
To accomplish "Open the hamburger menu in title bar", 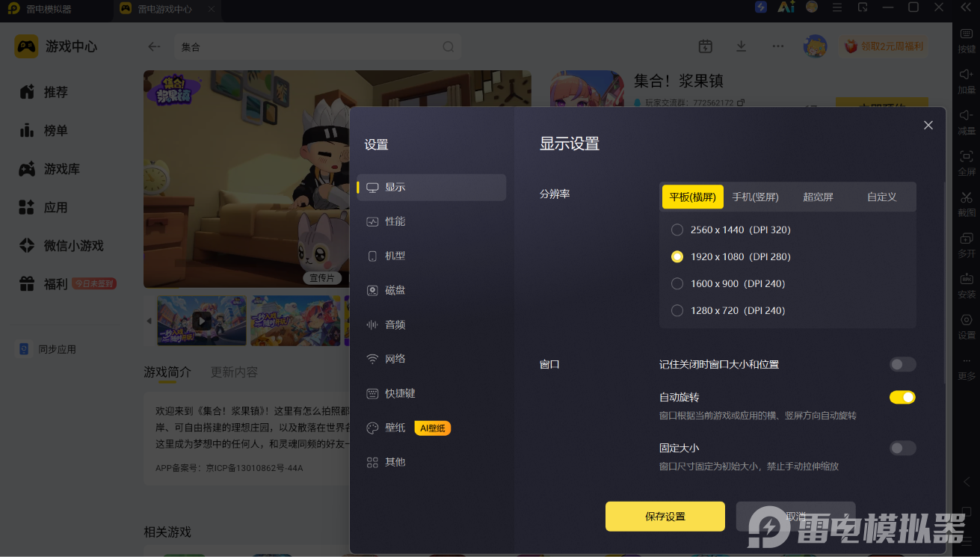I will (x=837, y=7).
